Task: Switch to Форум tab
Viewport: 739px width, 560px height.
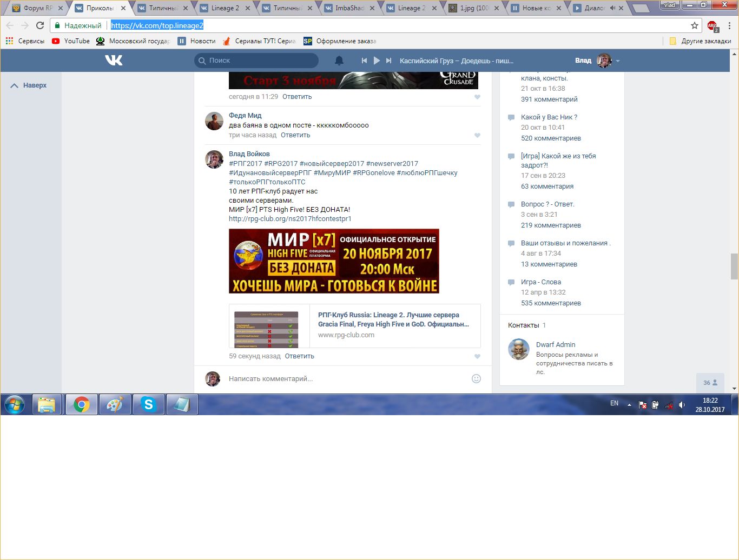Action: [38, 8]
